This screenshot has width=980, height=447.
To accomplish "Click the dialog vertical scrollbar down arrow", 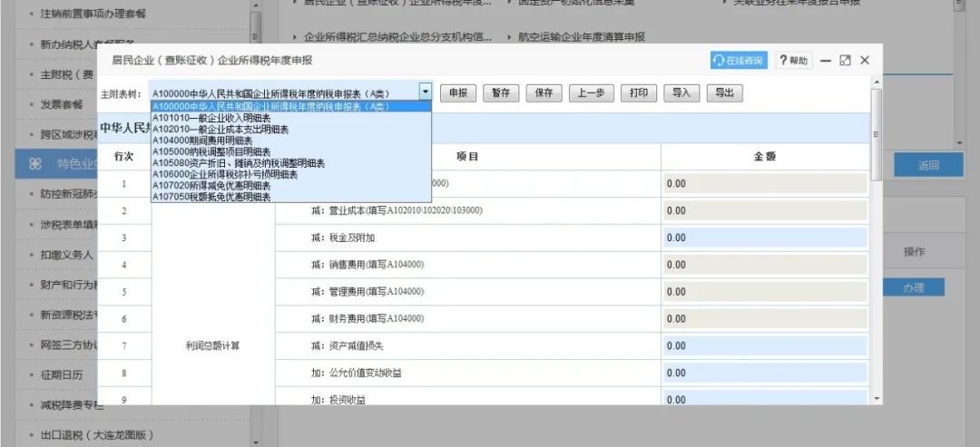I will click(x=877, y=398).
